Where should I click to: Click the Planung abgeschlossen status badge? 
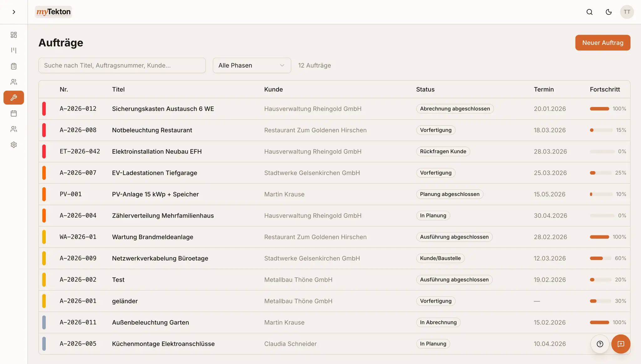(x=450, y=194)
